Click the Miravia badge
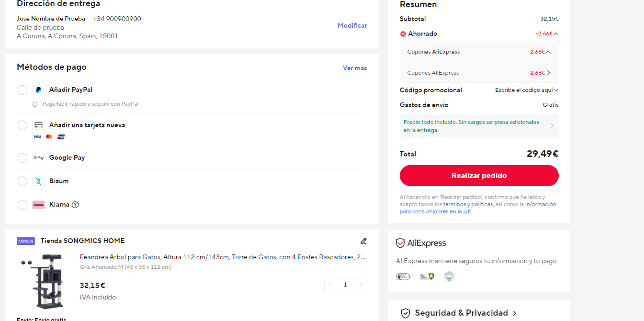 (26, 241)
